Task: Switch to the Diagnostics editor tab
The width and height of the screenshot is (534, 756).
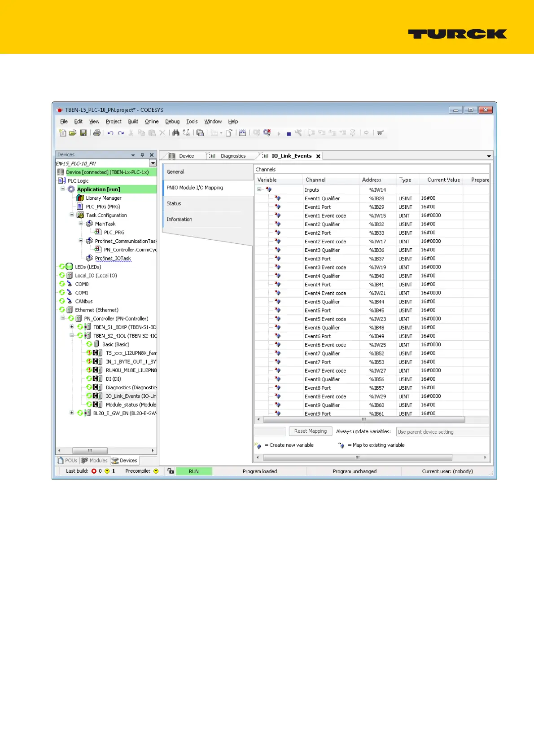Action: tap(233, 156)
